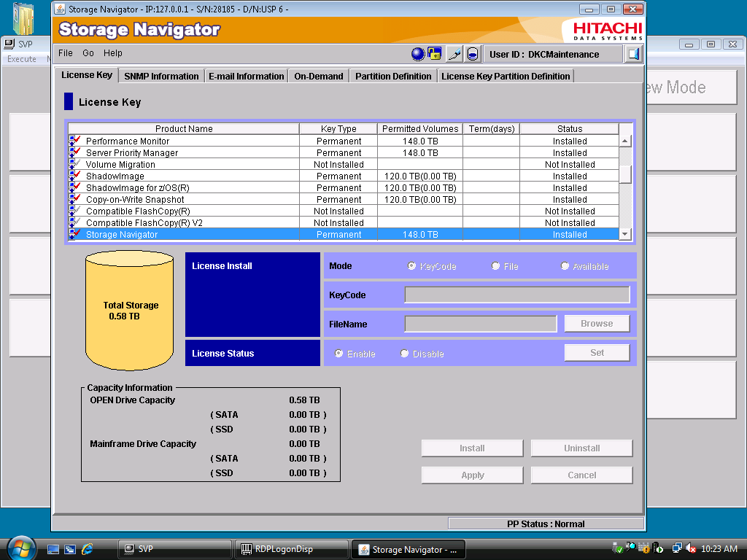Click the pen icon in the toolbar
This screenshot has width=747, height=560.
click(454, 54)
